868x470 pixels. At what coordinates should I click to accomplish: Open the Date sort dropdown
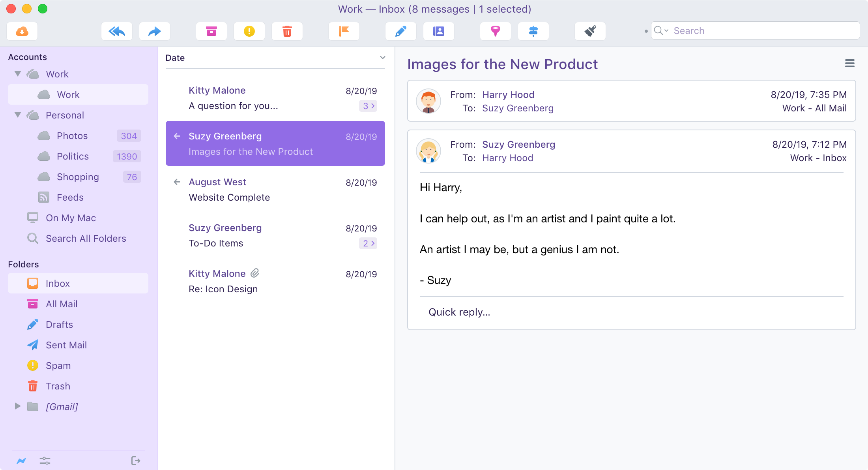pos(382,57)
